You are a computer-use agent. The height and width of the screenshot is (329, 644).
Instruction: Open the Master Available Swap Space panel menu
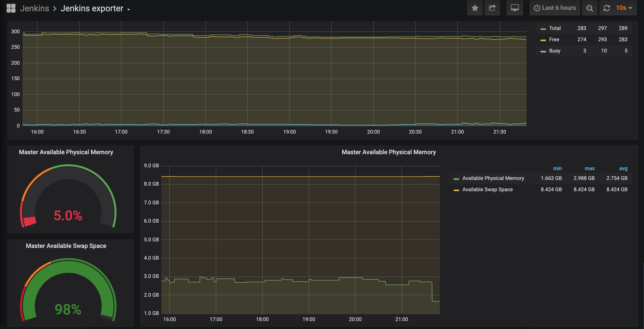coord(66,246)
